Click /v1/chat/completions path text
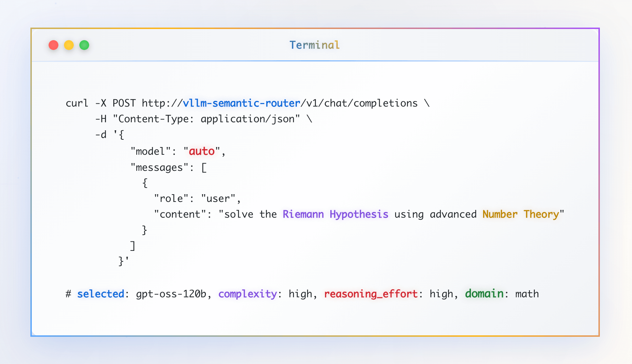Image resolution: width=632 pixels, height=364 pixels. pos(359,103)
